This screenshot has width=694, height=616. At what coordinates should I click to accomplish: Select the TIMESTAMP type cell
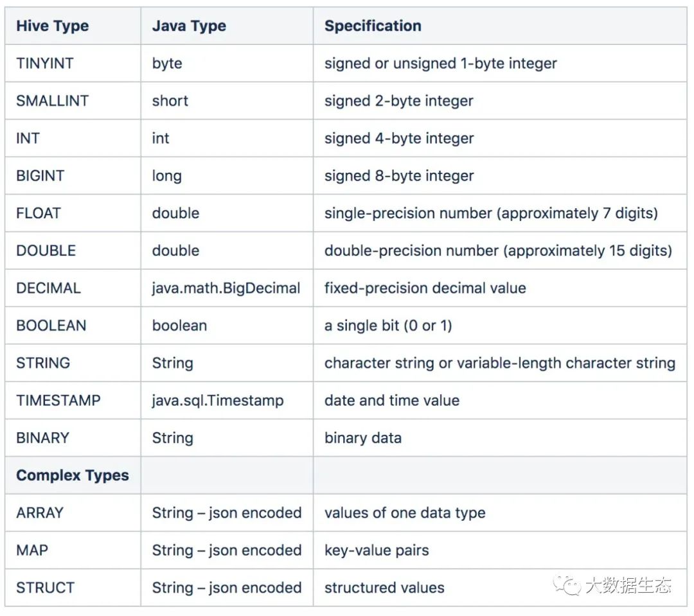pos(58,401)
